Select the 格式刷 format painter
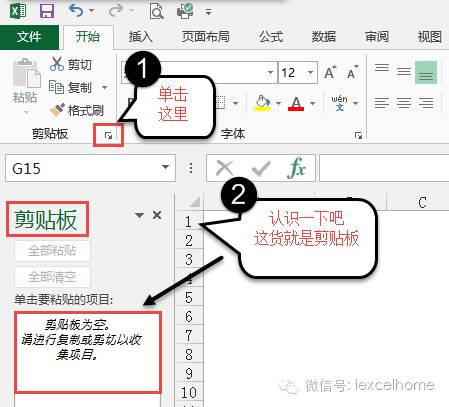The image size is (449, 407). [76, 110]
